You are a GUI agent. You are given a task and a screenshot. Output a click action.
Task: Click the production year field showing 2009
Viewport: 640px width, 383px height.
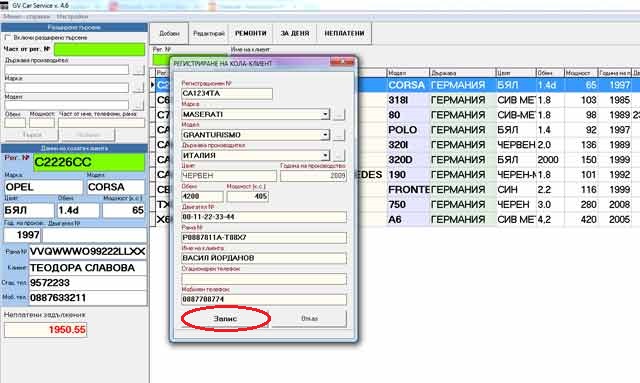click(x=313, y=176)
